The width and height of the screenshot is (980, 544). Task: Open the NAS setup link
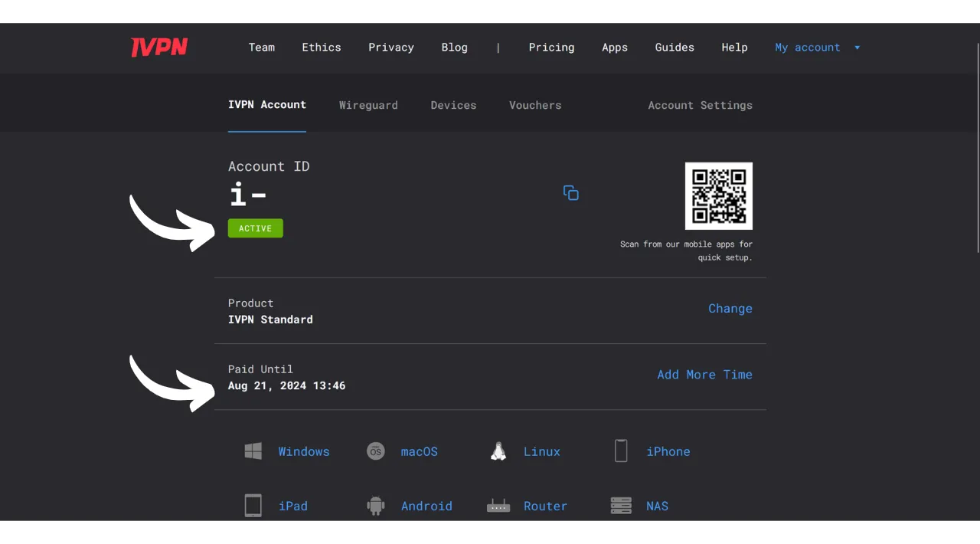click(657, 506)
